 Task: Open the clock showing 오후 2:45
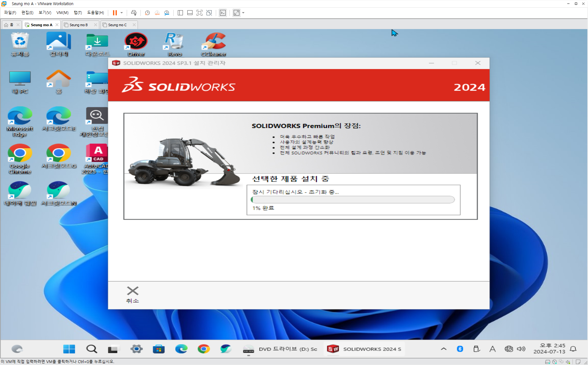(x=549, y=349)
